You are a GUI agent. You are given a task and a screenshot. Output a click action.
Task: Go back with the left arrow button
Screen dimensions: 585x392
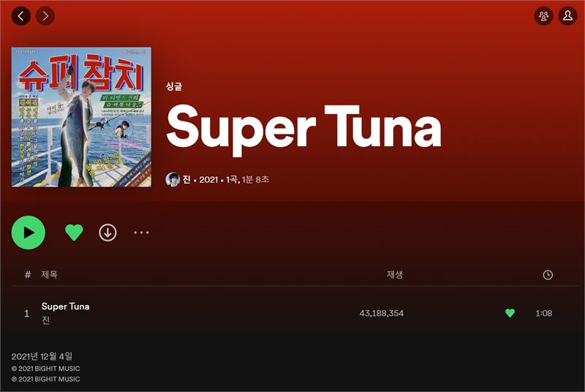pos(21,16)
